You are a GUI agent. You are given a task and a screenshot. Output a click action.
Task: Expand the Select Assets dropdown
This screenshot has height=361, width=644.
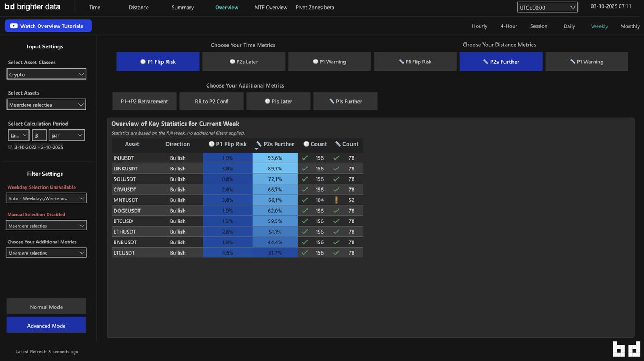tap(47, 104)
